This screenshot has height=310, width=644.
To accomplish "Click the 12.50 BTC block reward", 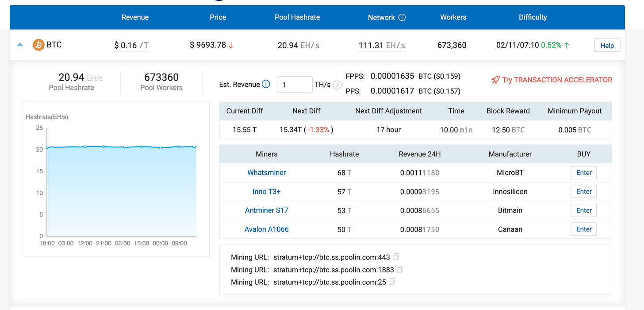I will click(508, 130).
